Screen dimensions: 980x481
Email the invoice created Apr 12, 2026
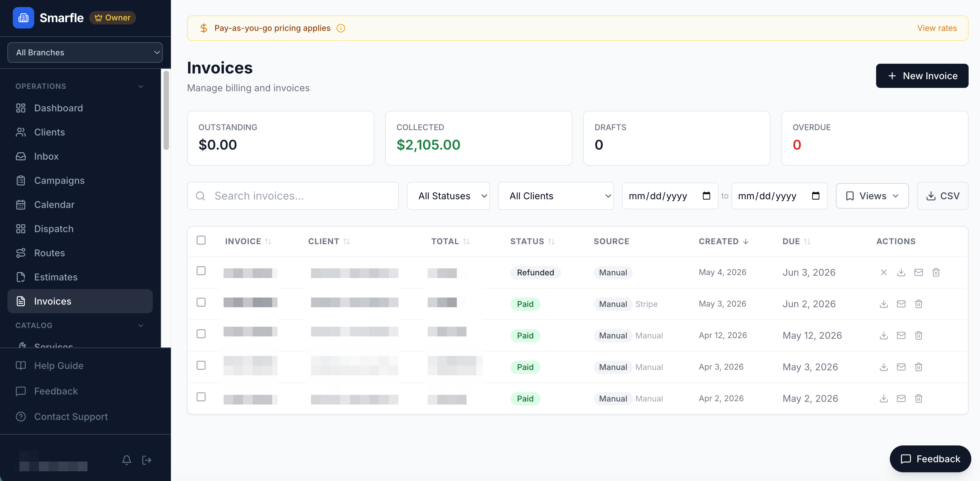point(901,335)
